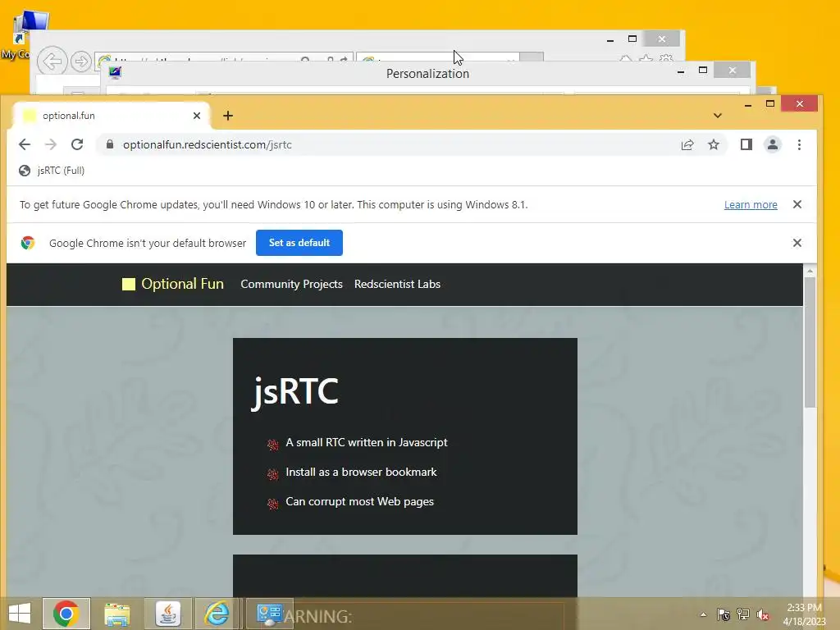The width and height of the screenshot is (840, 630).
Task: Open the taskbar clock and date
Action: [x=804, y=614]
